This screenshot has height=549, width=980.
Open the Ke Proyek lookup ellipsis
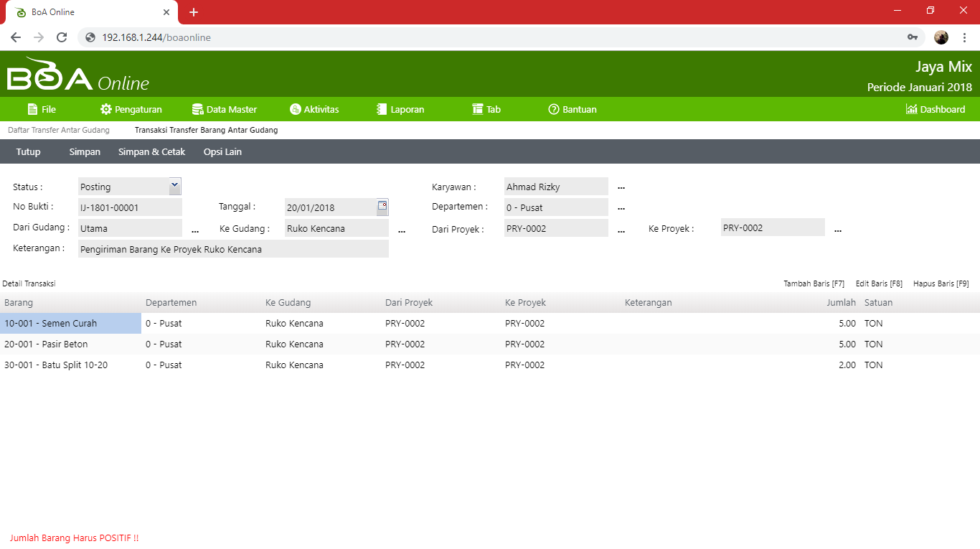coord(837,230)
